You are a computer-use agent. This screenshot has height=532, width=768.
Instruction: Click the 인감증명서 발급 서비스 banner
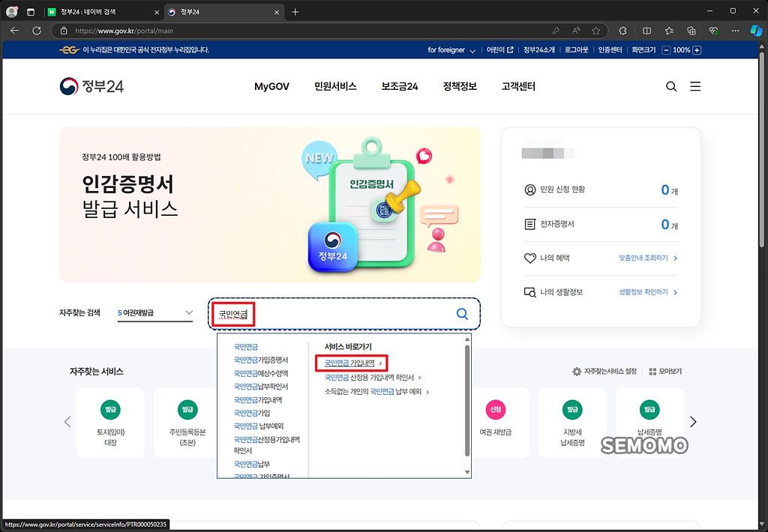[x=270, y=205]
